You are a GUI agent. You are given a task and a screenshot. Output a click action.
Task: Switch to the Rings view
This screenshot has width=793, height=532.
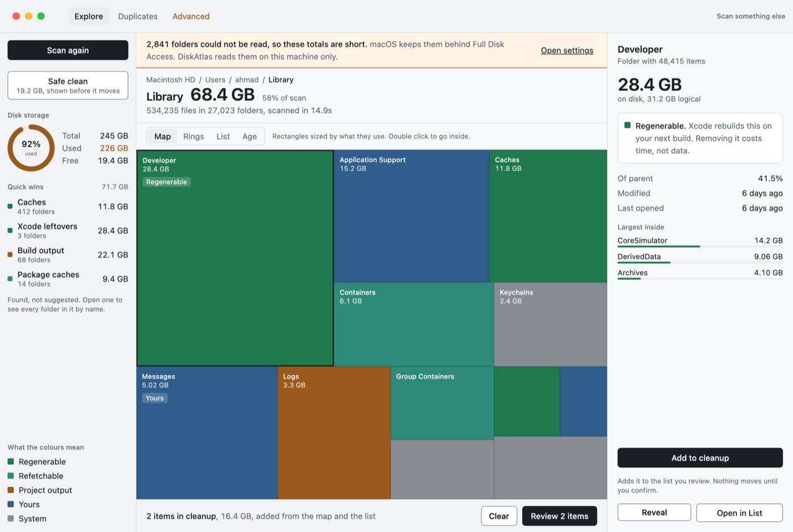(x=194, y=136)
